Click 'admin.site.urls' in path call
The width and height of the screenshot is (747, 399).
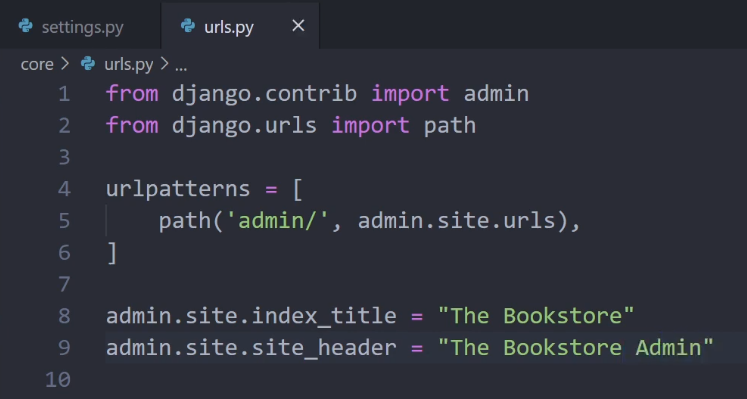tap(456, 220)
